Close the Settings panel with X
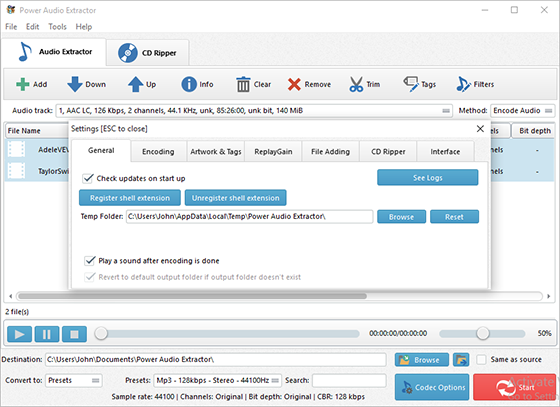 tap(480, 129)
